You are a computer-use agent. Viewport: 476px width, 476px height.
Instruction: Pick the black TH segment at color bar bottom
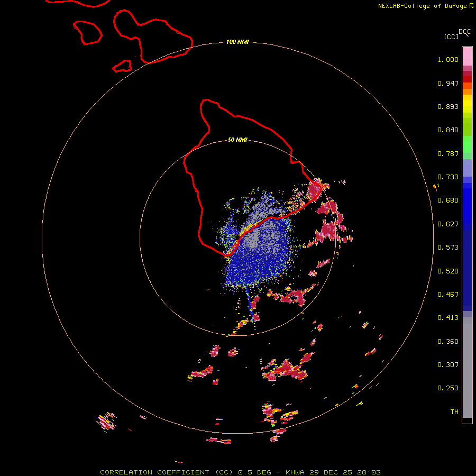pyautogui.click(x=467, y=420)
